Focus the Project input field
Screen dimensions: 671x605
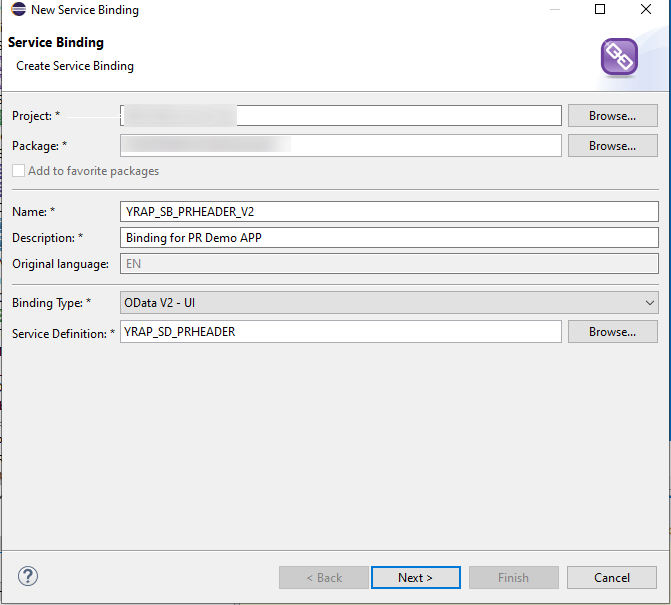click(x=341, y=116)
